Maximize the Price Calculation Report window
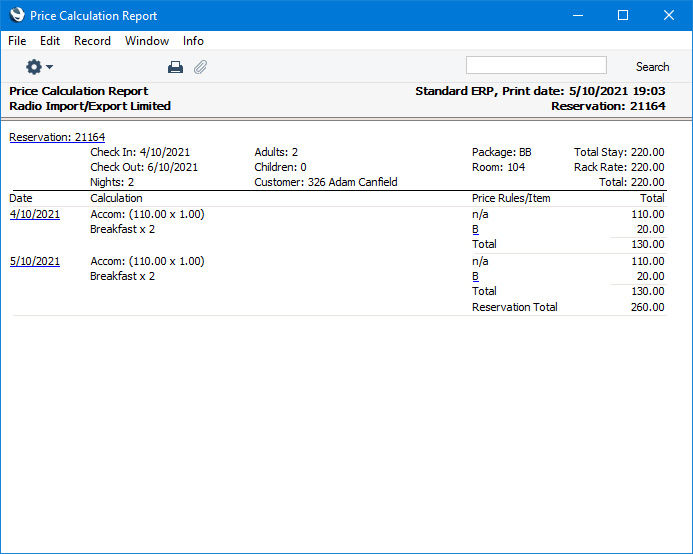Viewport: 693px width, 554px height. [x=623, y=15]
